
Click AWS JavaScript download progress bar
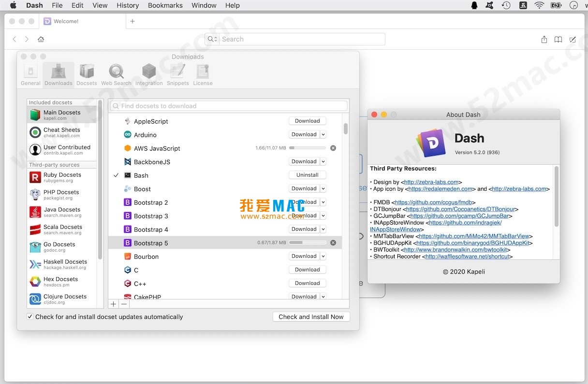point(308,148)
